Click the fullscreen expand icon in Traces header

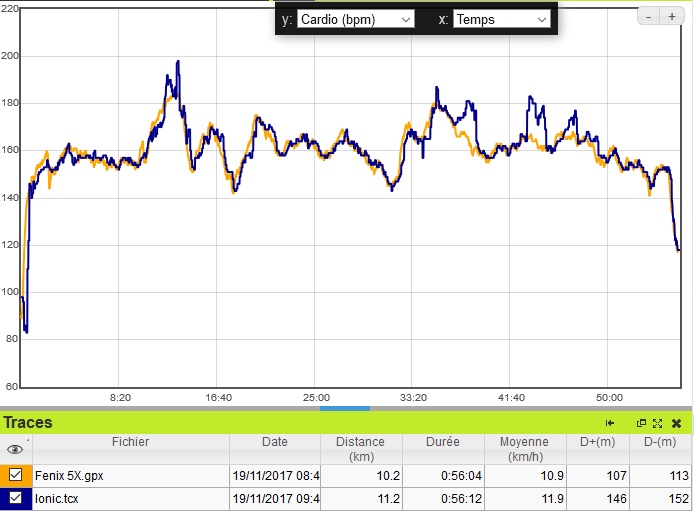click(657, 423)
